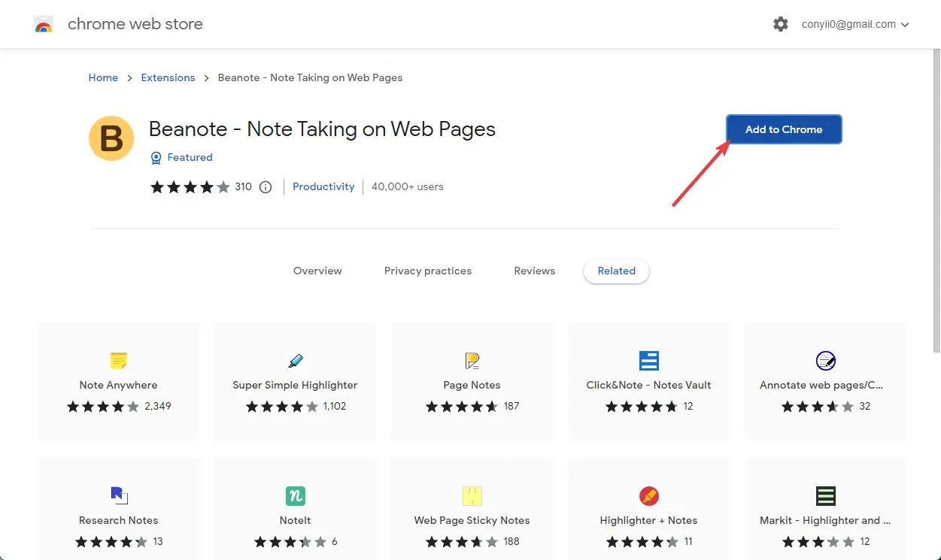Screen dimensions: 941x560
Task: Click the Super Simple Highlighter marker icon
Action: point(296,360)
